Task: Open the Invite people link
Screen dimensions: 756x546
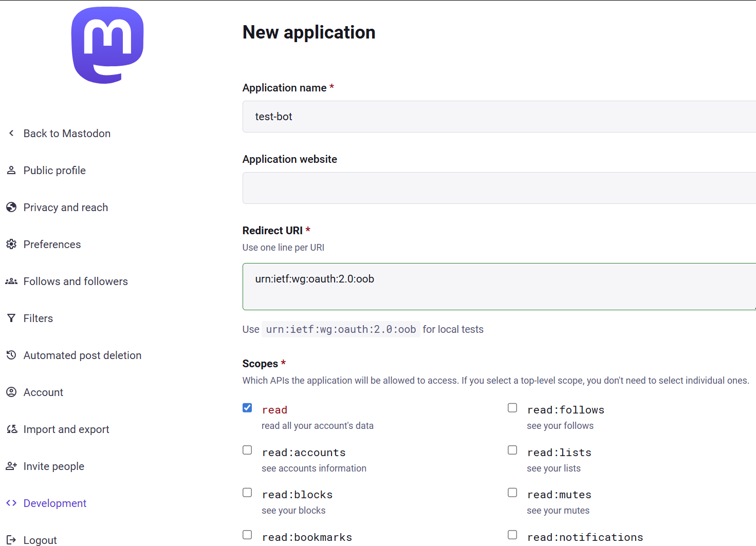Action: coord(54,466)
